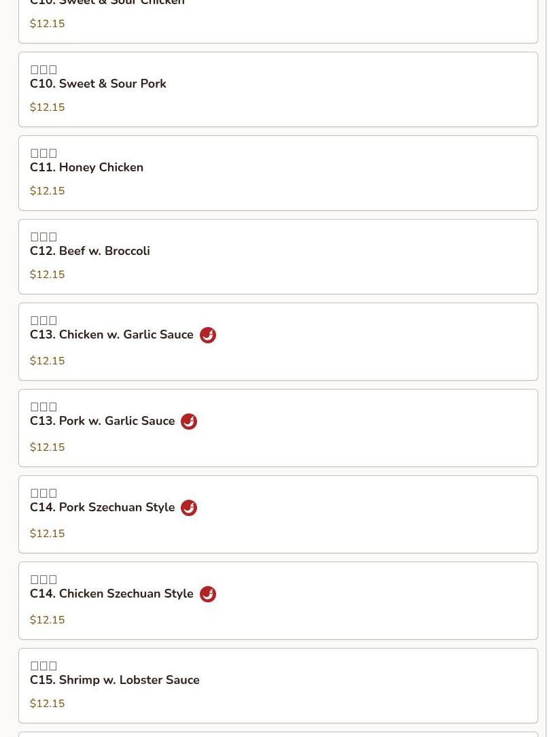
Task: Click the Chinese characters above Honey Chicken
Action: click(43, 153)
